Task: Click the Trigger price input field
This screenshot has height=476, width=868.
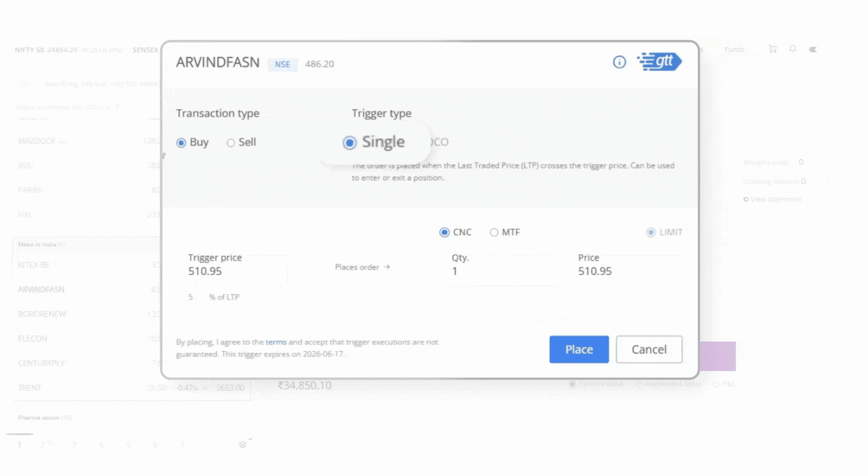Action: [235, 271]
